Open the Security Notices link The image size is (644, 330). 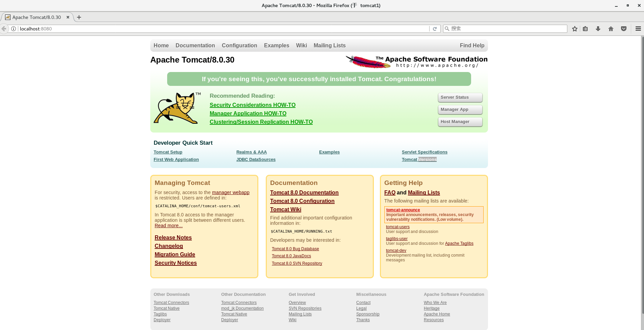[x=176, y=263]
